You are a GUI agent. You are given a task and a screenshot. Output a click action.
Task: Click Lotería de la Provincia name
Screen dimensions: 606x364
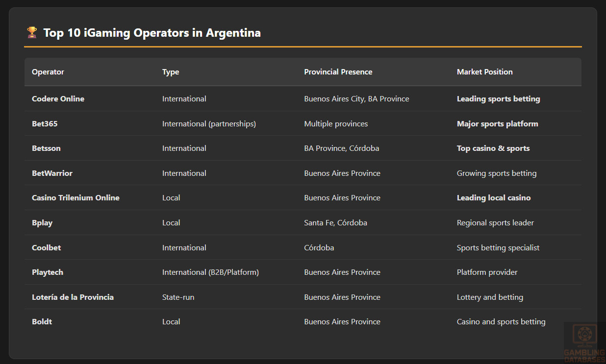(x=73, y=297)
